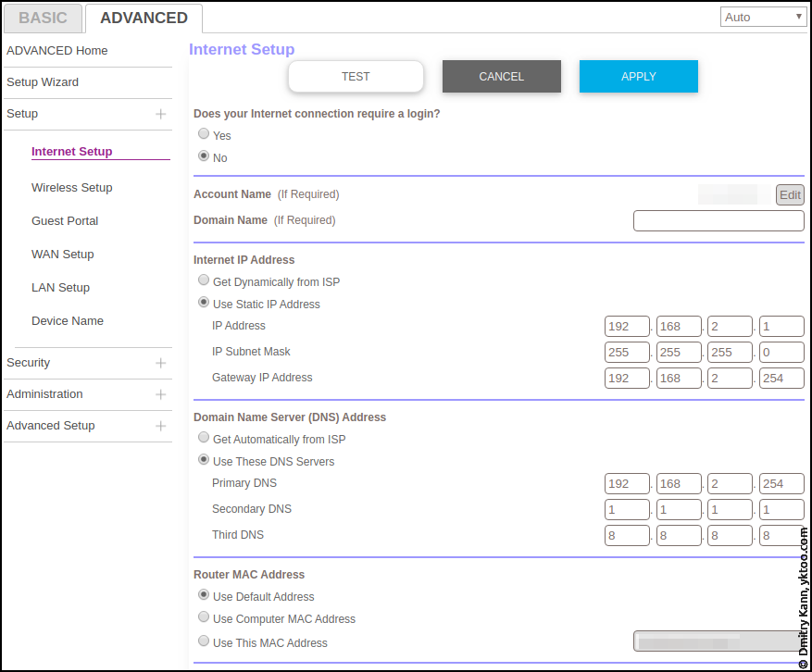
Task: Select Use These DNS Servers
Action: [204, 460]
